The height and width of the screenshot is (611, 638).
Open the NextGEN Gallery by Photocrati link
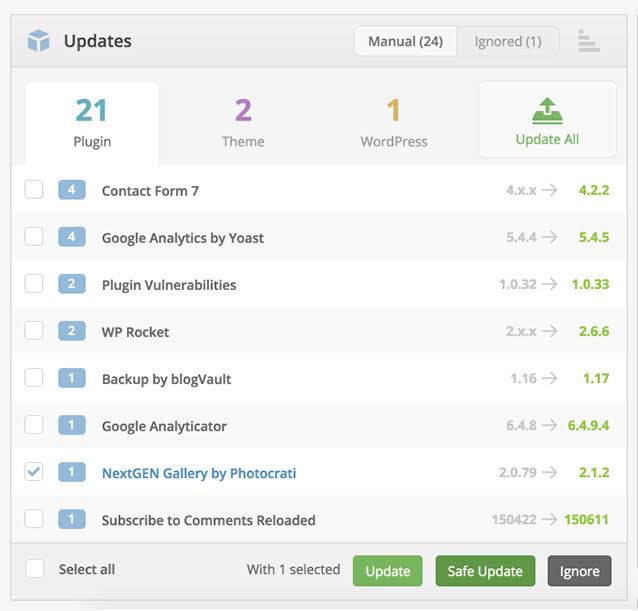[199, 473]
